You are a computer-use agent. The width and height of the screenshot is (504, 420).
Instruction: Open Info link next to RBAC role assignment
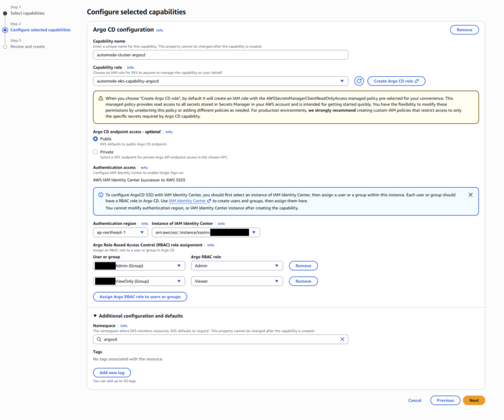(211, 245)
